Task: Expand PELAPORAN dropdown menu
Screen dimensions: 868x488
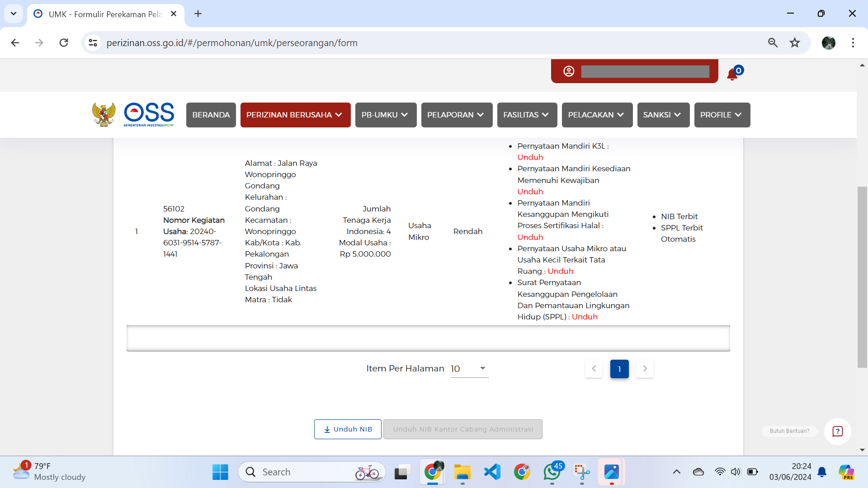Action: [x=457, y=115]
